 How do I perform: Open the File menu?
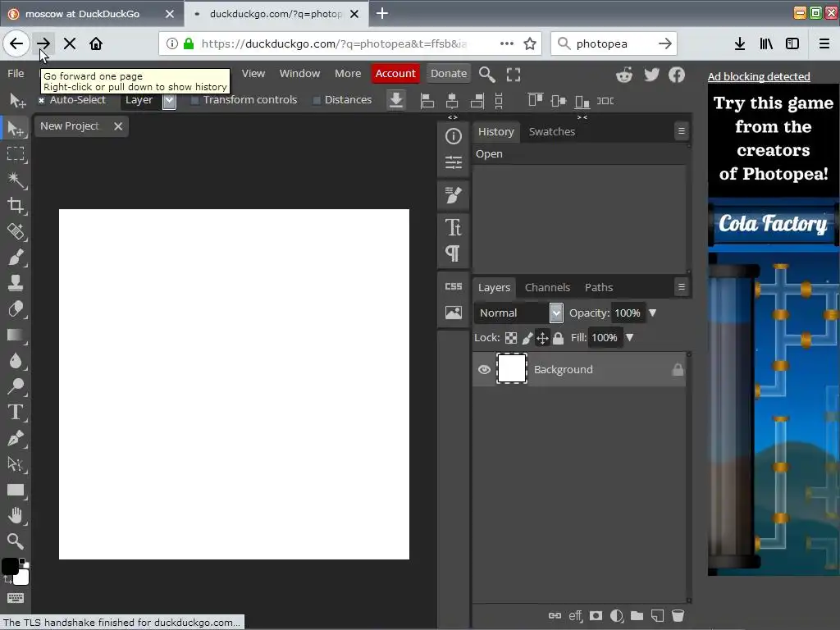click(x=16, y=73)
